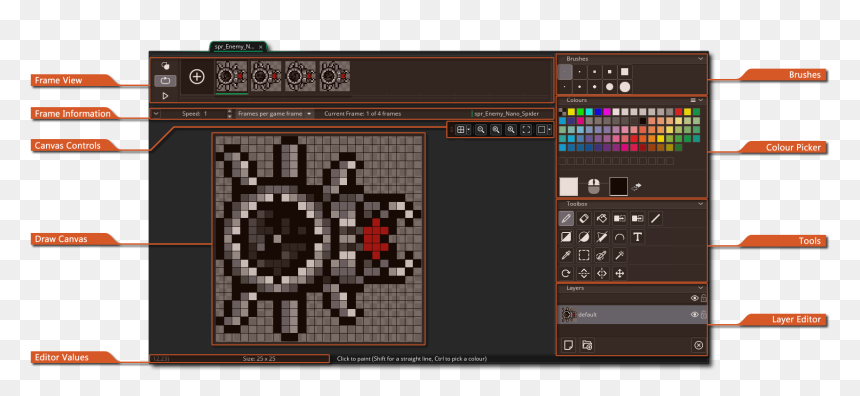Activate the rectangular selection tool
Viewport: 860px width, 396px height.
tap(584, 255)
